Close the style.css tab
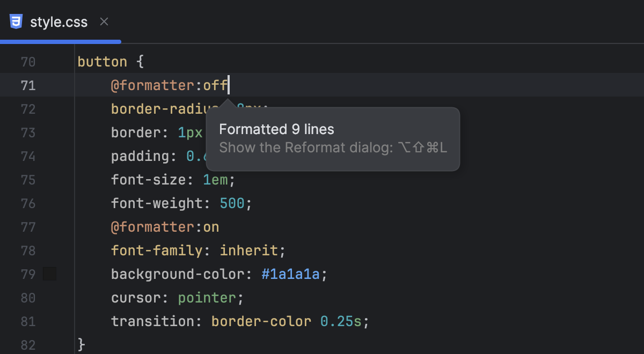 (104, 21)
